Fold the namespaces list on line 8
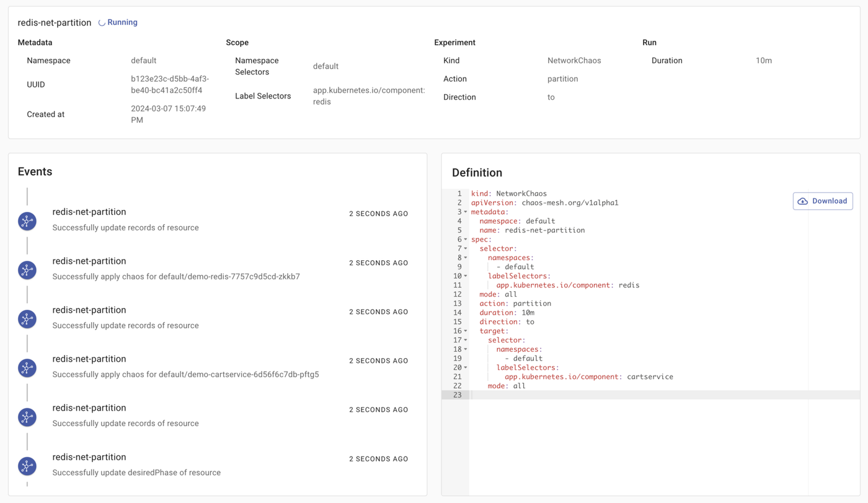868x503 pixels. [x=466, y=258]
